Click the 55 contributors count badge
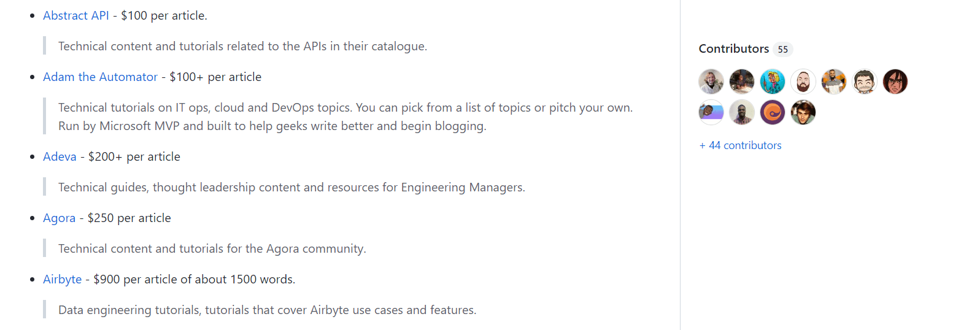Viewport: 980px width, 330px height. [782, 49]
